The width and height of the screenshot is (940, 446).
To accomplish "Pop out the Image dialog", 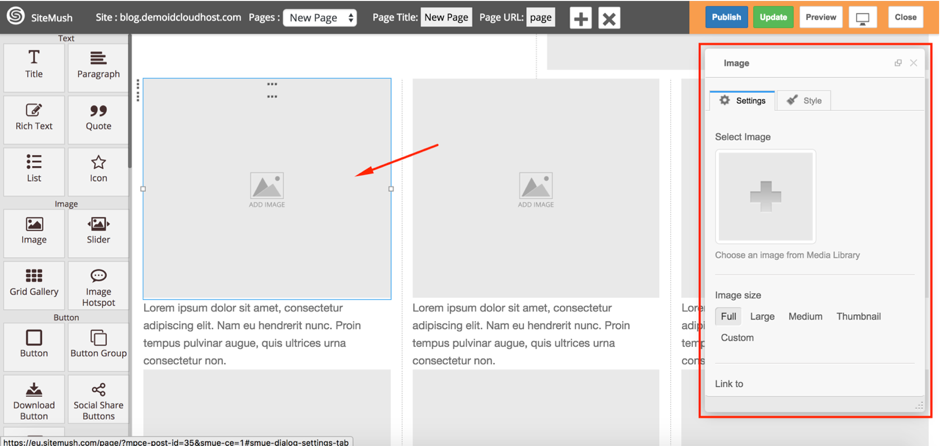I will [x=897, y=63].
